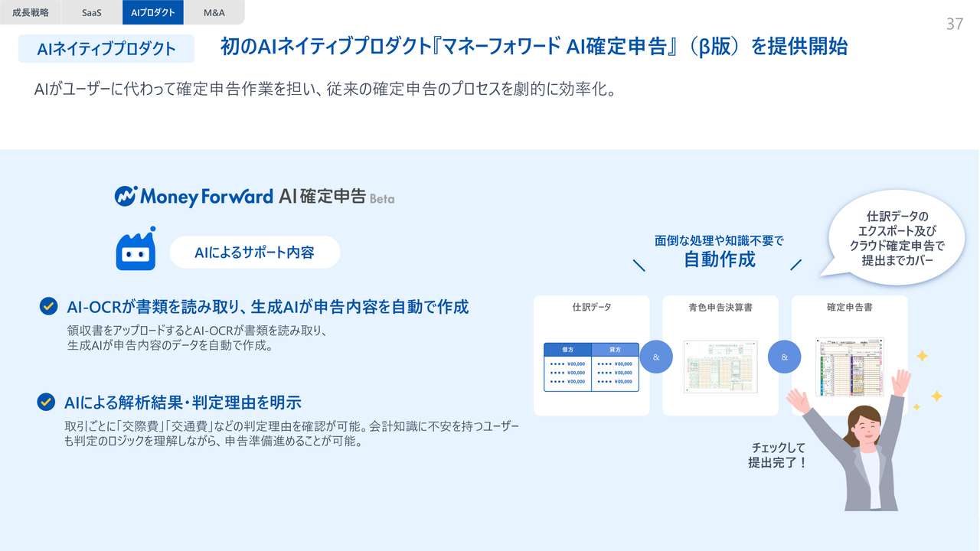Click the 仕訳データのエクスポート speech bubble

(897, 237)
